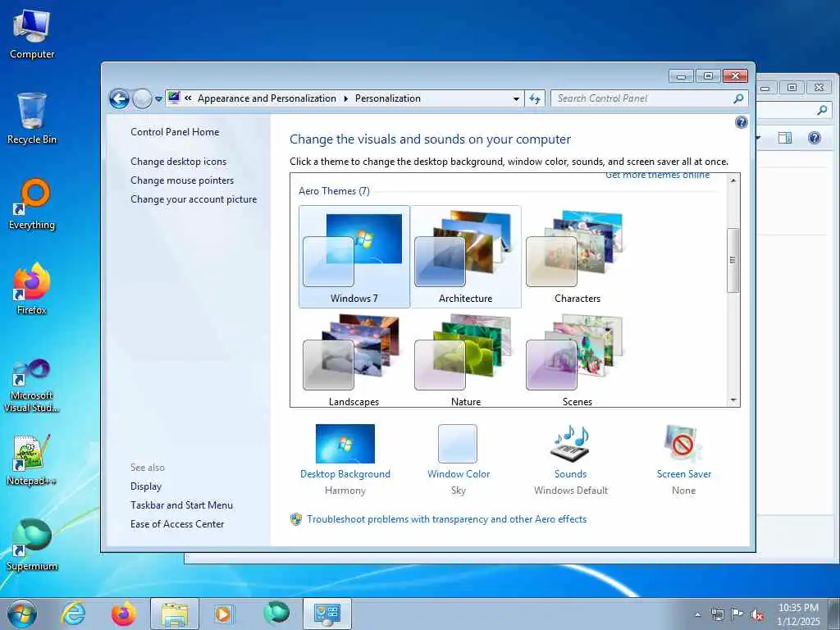
Task: Switch to Windows Explorer in taskbar
Action: click(x=175, y=614)
